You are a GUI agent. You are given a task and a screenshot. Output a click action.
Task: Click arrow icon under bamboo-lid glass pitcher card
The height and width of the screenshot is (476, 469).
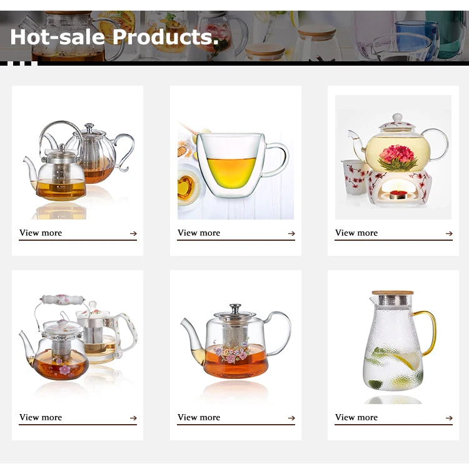point(449,418)
